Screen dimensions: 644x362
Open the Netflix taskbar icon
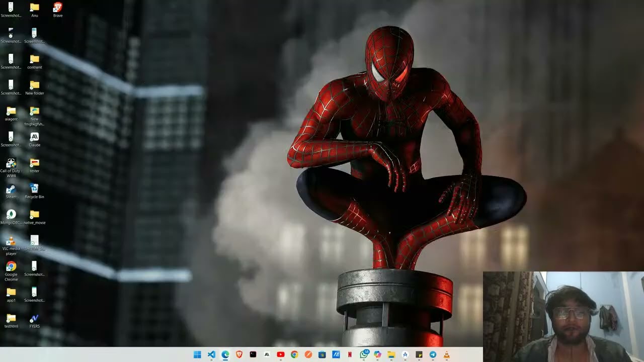coord(350,354)
